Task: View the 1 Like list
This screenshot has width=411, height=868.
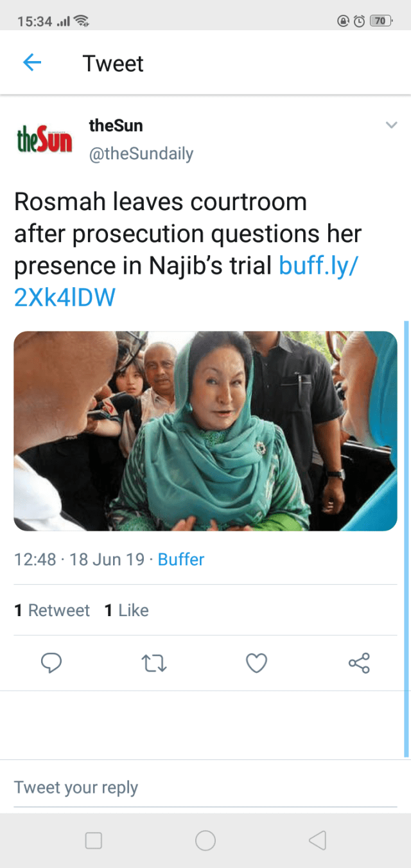Action: click(127, 610)
